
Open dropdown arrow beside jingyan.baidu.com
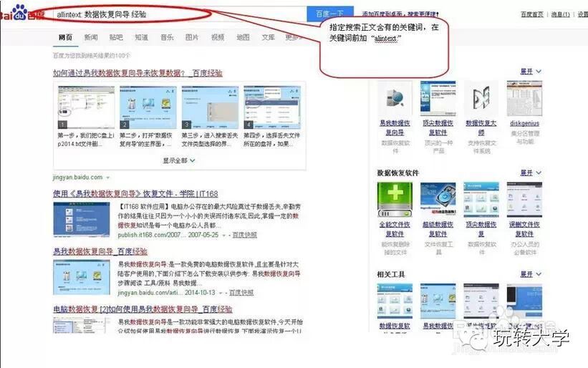(108, 178)
